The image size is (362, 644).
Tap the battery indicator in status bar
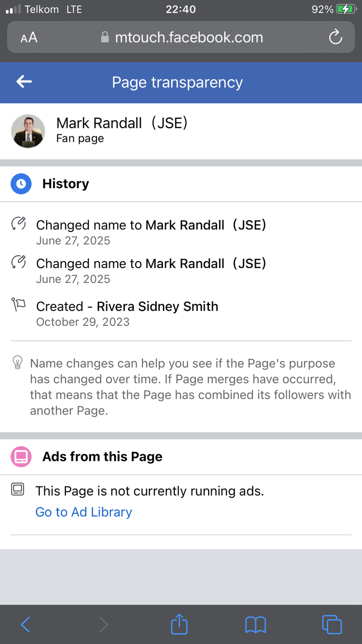pyautogui.click(x=346, y=9)
